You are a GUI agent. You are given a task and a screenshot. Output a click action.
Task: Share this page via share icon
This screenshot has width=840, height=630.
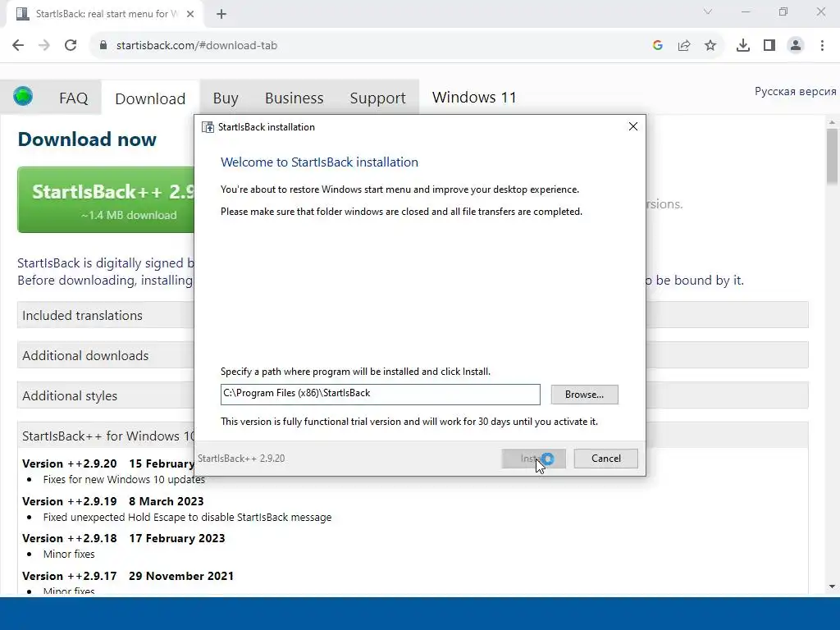coord(684,46)
